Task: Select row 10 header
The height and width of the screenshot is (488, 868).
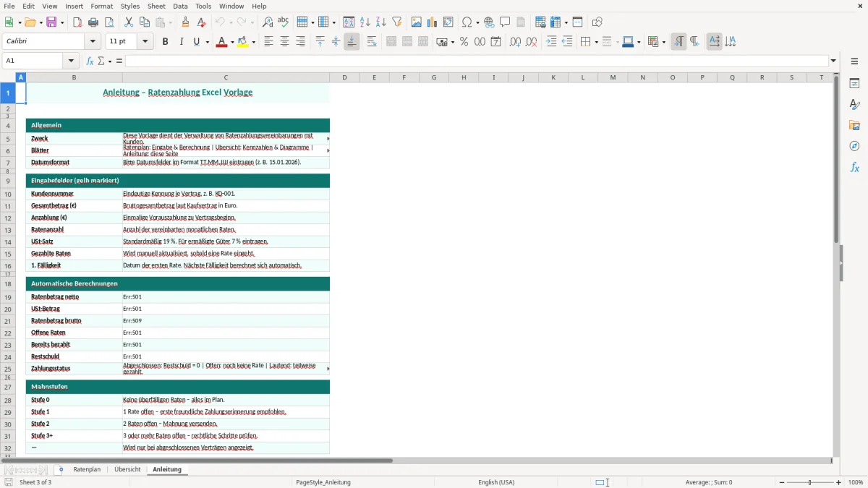Action: coord(8,194)
